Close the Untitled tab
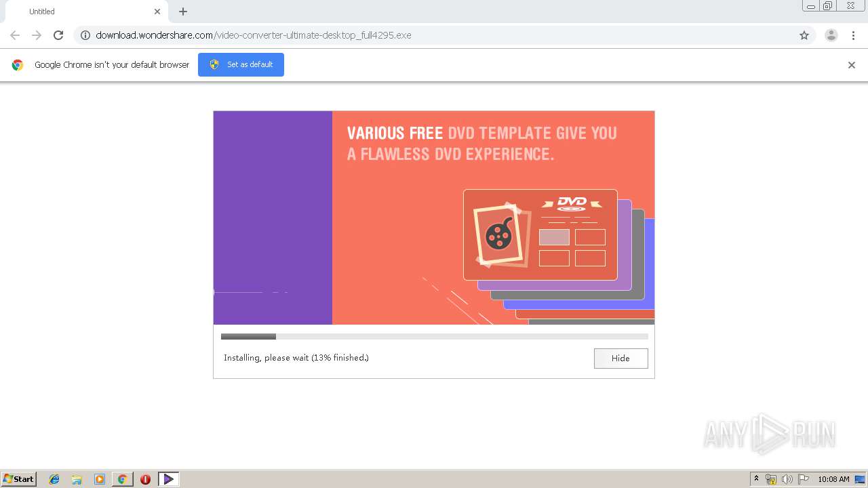The image size is (868, 488). [157, 12]
